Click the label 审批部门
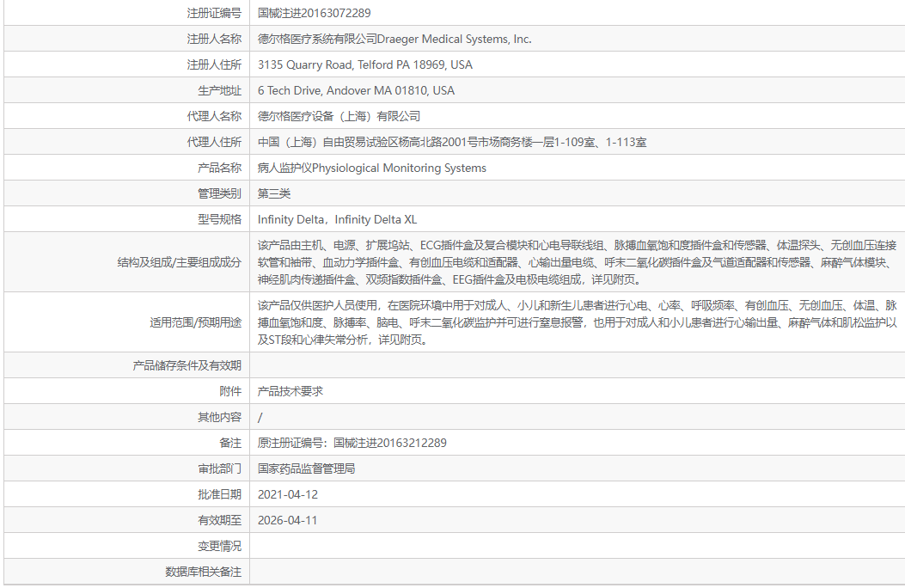Viewport: 905px width, 588px height. tap(219, 469)
